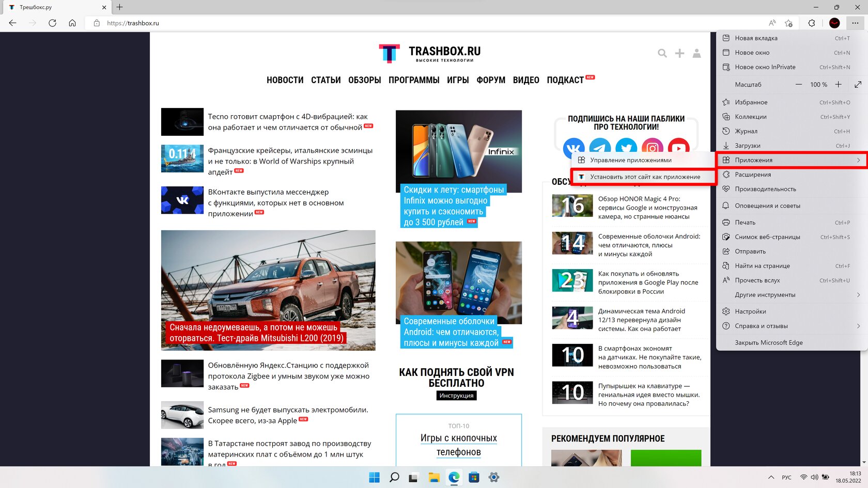
Task: Open the ОБЗОРЫ section link
Action: (364, 80)
